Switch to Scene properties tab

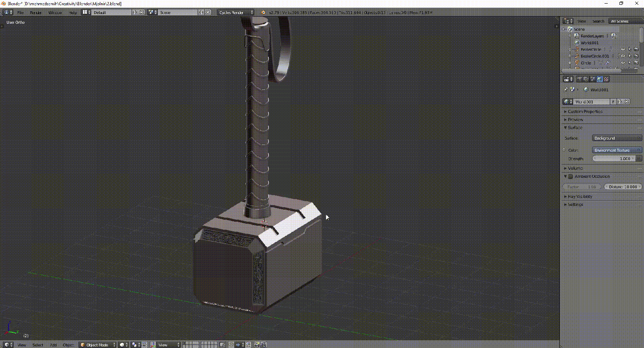pos(593,79)
